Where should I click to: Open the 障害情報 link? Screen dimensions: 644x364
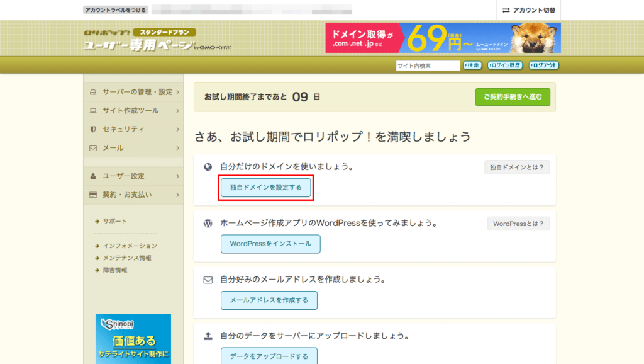point(115,270)
